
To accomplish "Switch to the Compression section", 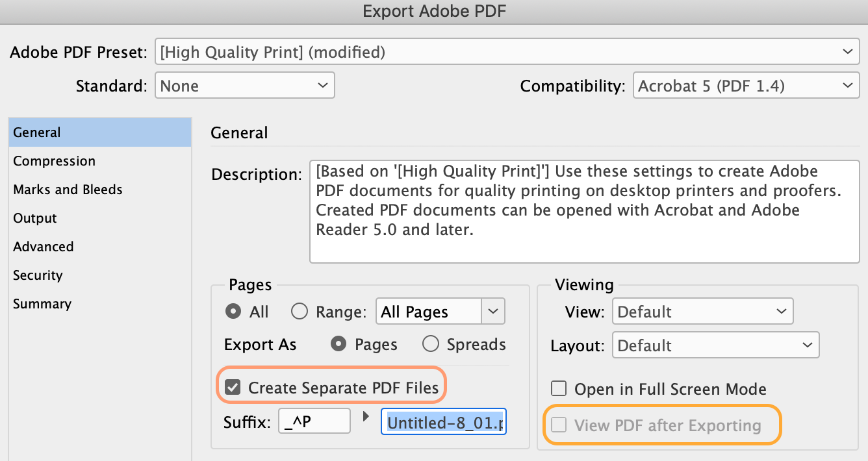I will 55,161.
